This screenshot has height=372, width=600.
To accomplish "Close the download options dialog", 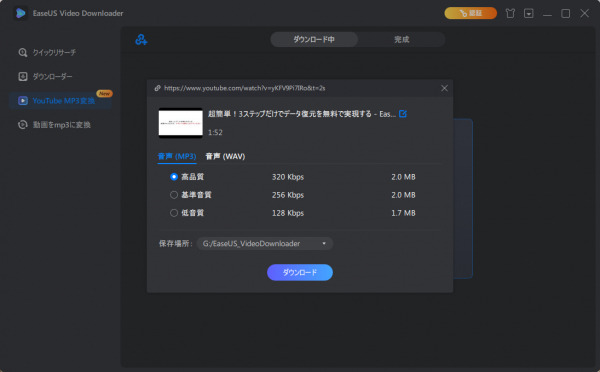I will [444, 88].
